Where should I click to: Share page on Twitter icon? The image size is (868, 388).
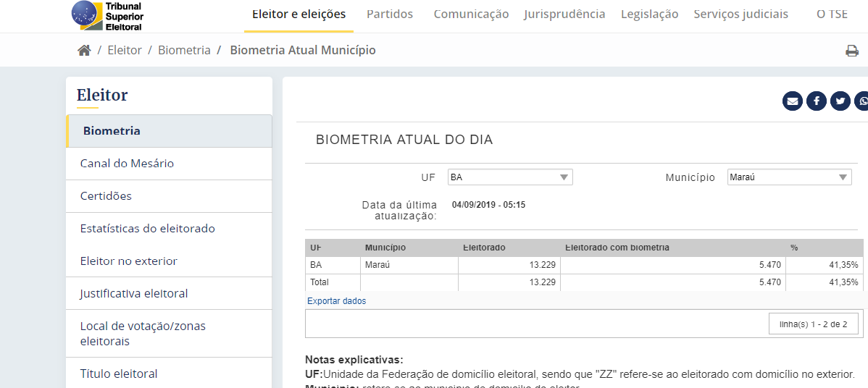point(840,101)
